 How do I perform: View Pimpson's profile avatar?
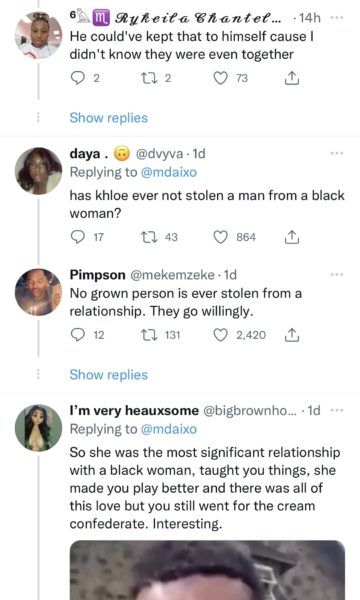pos(38,292)
